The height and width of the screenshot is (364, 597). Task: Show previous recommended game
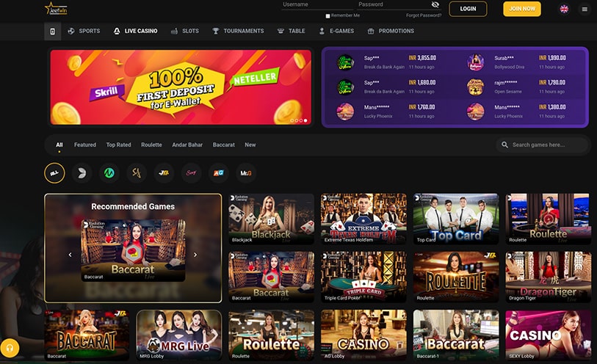(70, 255)
